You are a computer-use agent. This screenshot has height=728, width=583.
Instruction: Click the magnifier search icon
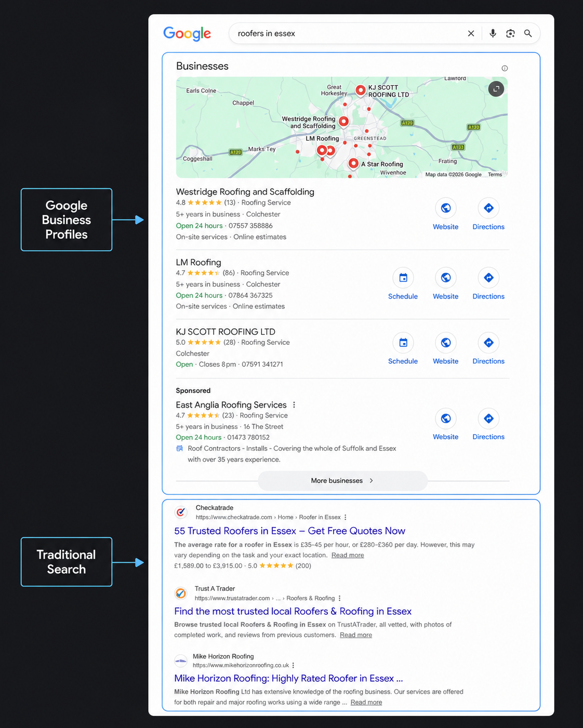click(x=528, y=33)
